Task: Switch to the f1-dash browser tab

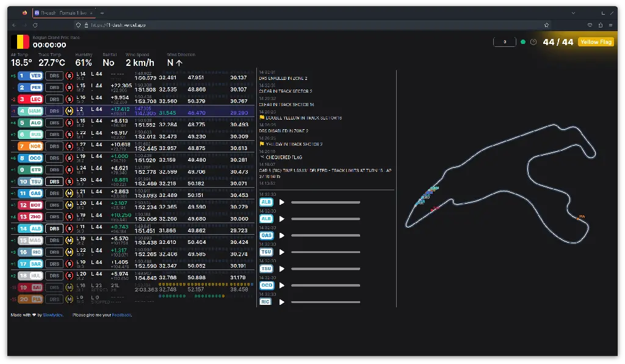Action: click(63, 13)
